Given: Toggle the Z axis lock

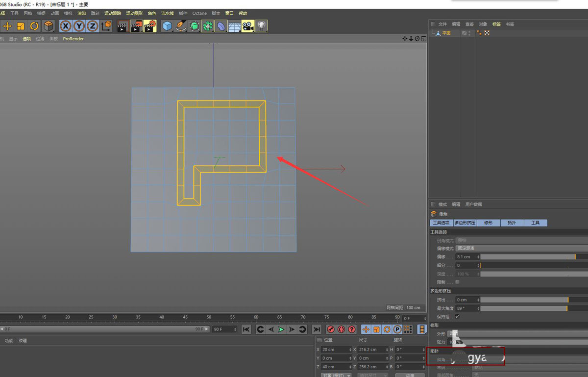Looking at the screenshot, I should coord(92,26).
